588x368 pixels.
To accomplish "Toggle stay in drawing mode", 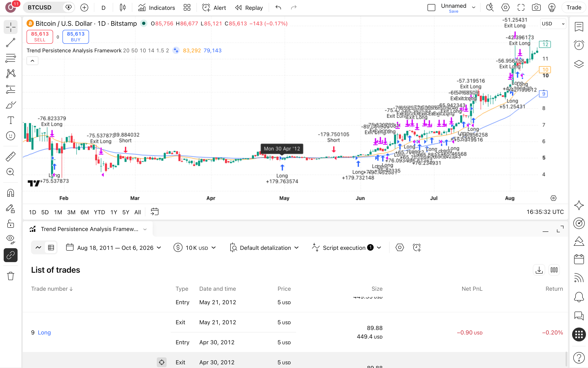I will pos(10,209).
